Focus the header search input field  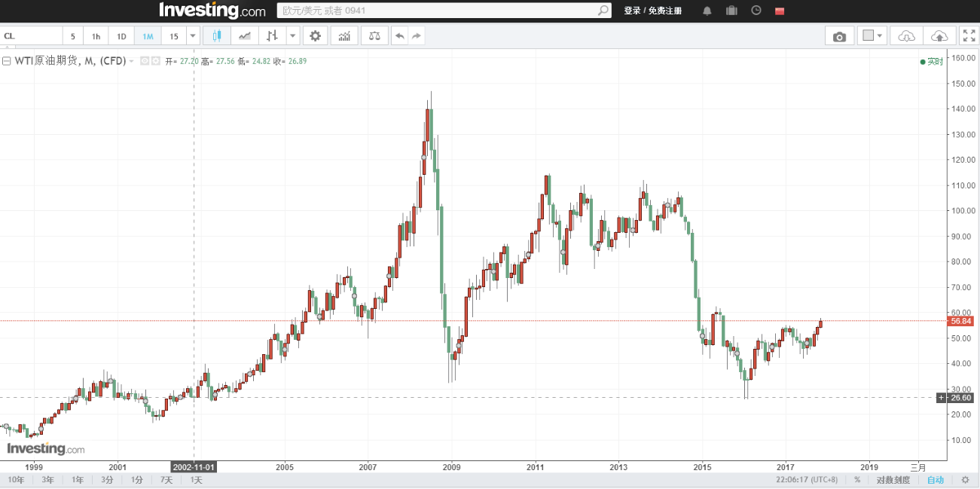coord(438,11)
